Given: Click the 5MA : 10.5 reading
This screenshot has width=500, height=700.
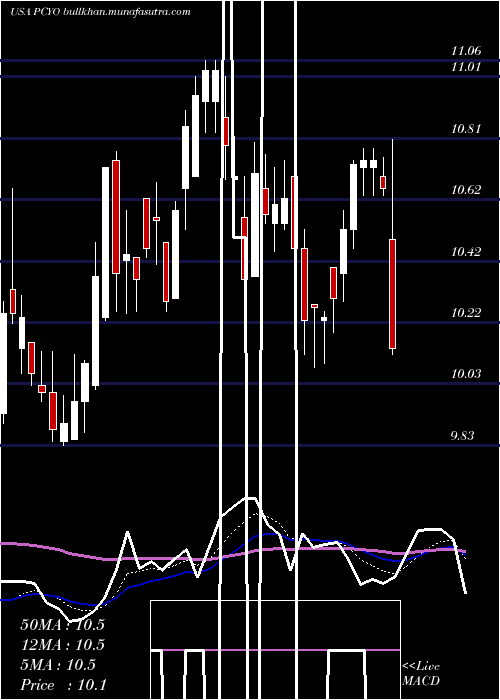Looking at the screenshot, I should click(x=58, y=665).
